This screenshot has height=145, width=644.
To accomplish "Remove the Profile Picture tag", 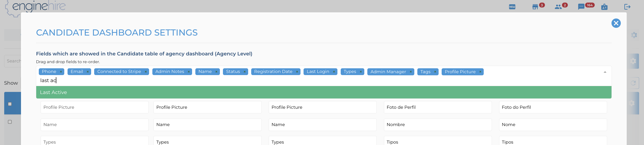I will pos(480,72).
